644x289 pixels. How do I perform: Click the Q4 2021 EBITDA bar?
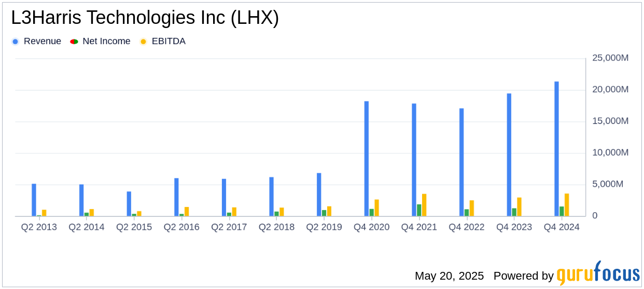424,205
